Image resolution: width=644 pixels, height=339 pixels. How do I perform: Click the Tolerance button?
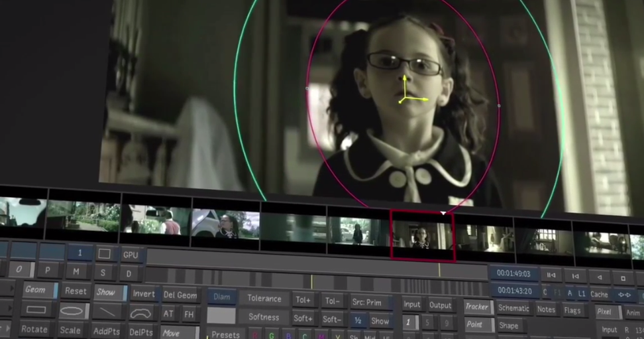(264, 299)
